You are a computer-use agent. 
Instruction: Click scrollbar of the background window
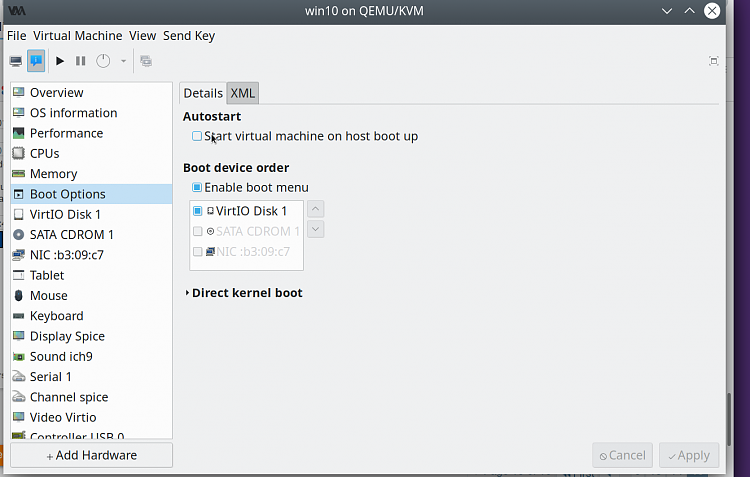pyautogui.click(x=729, y=419)
